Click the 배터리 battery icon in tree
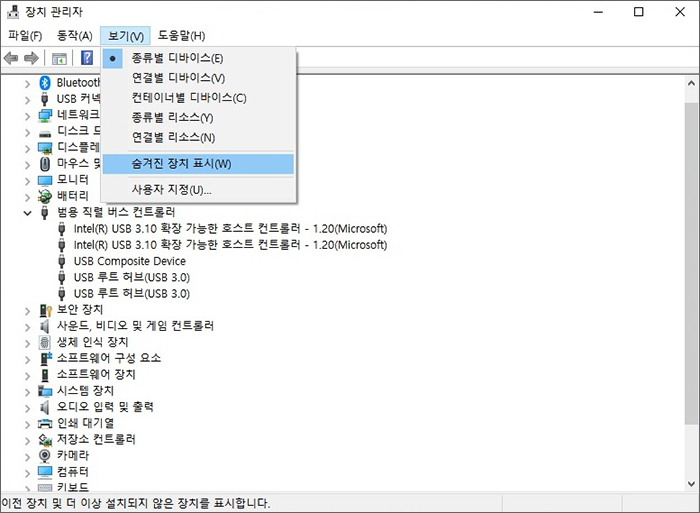This screenshot has height=513, width=700. coord(45,196)
